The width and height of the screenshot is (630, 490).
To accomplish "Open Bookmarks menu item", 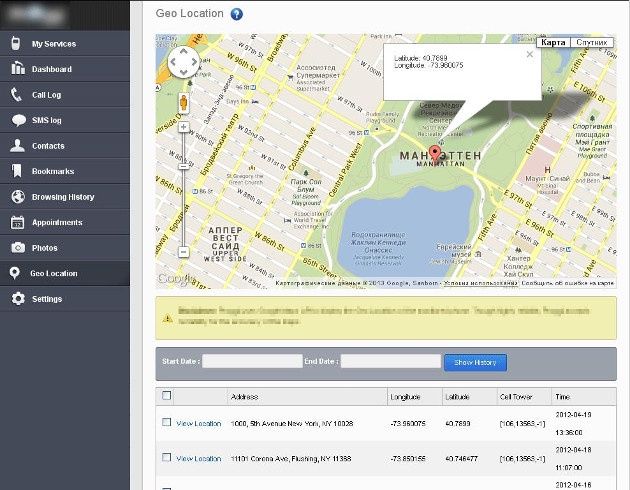I will [65, 171].
